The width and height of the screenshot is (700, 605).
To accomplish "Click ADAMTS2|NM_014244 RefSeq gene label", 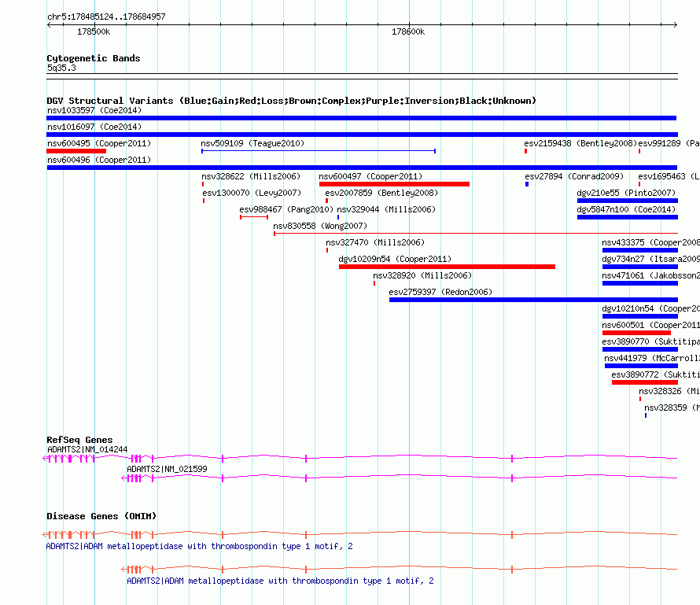I will [87, 450].
